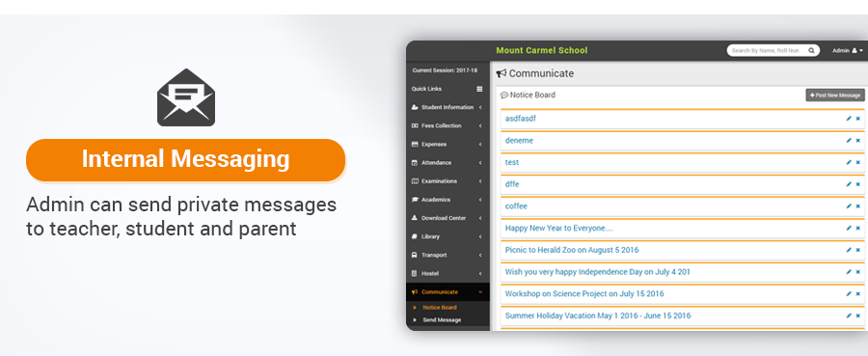Click the Library book icon
Viewport: 868px width, 356px height.
tap(415, 236)
